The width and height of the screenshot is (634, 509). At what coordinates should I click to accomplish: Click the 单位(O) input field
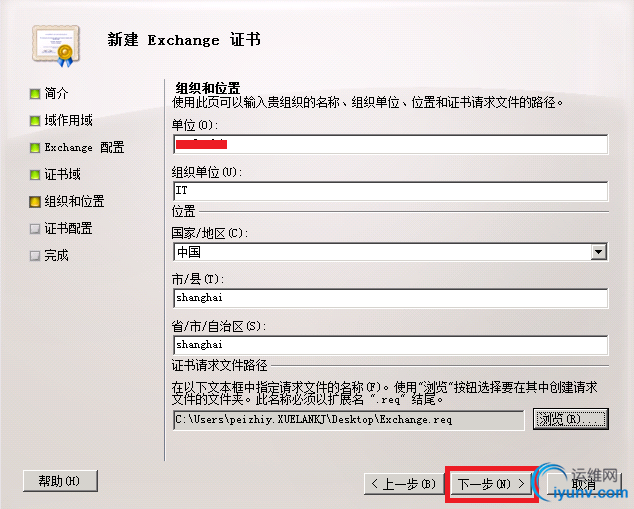[x=390, y=144]
